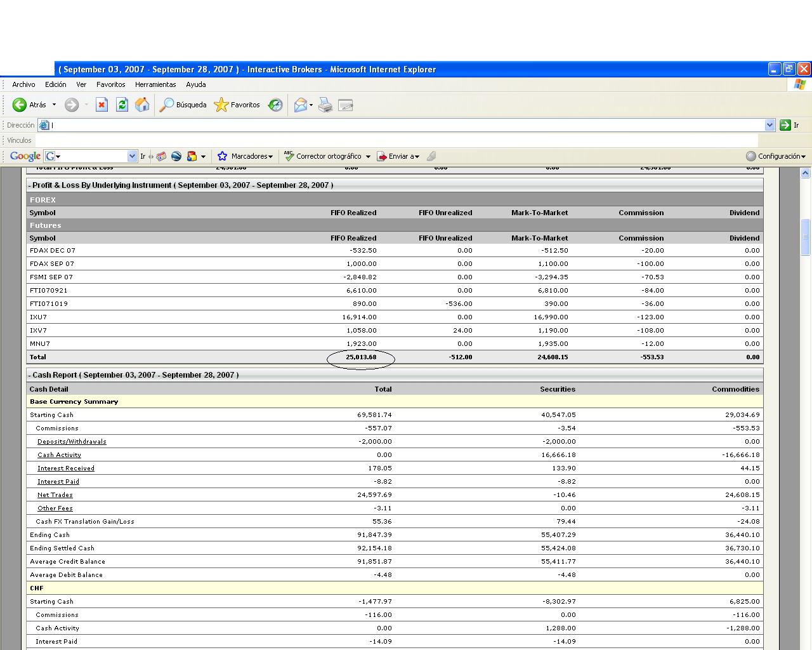Open the Búsqueda search tool
Screen dimensions: 812x650
183,105
